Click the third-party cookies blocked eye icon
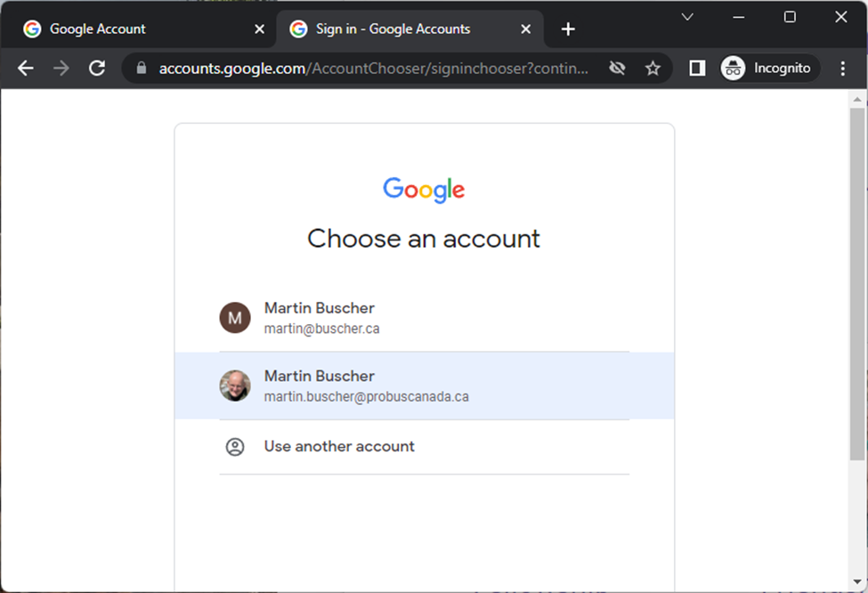This screenshot has width=868, height=593. [x=617, y=68]
